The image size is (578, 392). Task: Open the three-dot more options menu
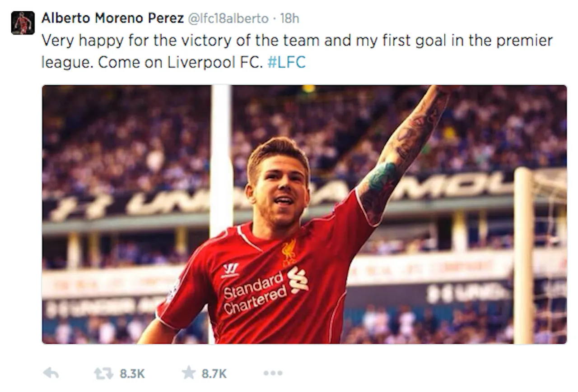click(273, 373)
